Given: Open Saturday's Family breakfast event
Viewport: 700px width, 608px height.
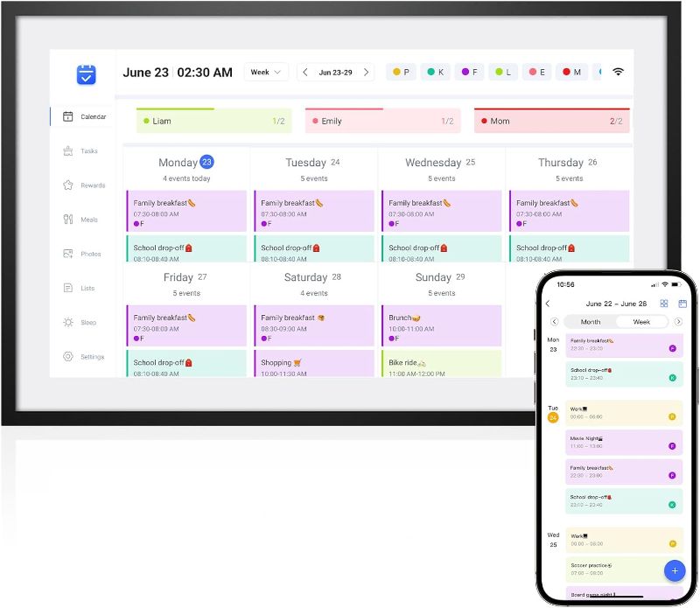Looking at the screenshot, I should tap(314, 326).
